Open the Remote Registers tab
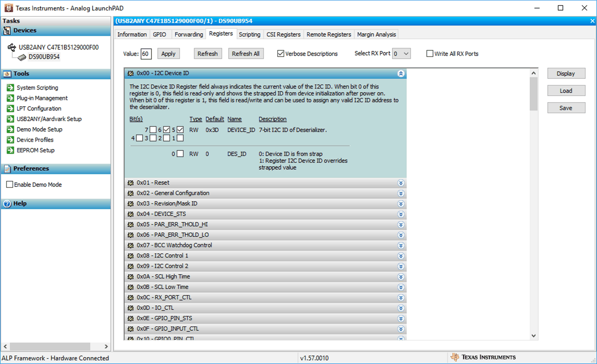The image size is (597, 364). pyautogui.click(x=329, y=34)
